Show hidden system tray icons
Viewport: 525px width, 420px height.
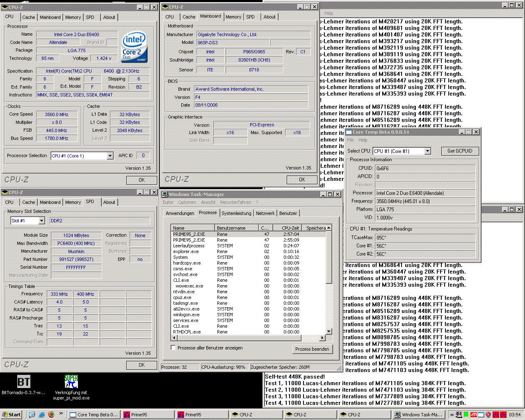click(452, 415)
